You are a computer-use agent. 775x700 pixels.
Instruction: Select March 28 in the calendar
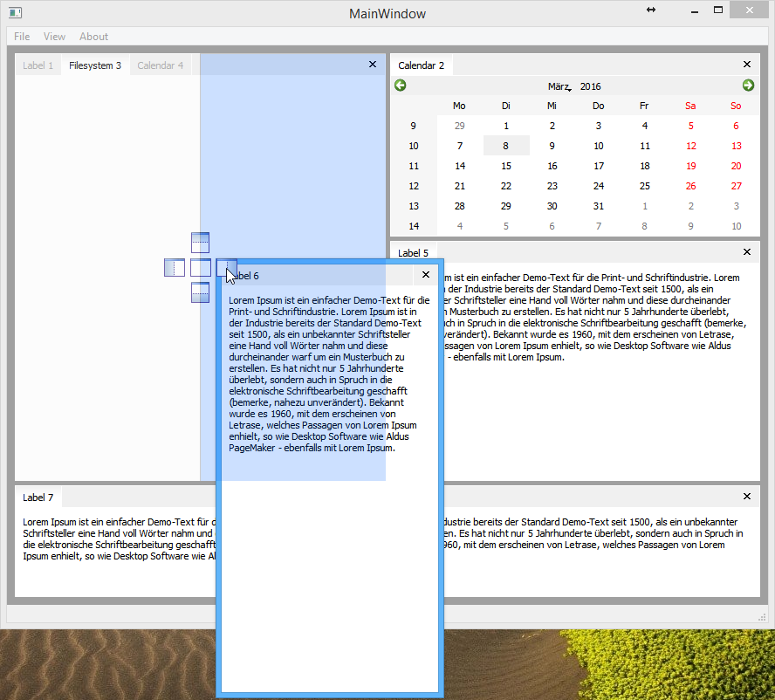(460, 206)
